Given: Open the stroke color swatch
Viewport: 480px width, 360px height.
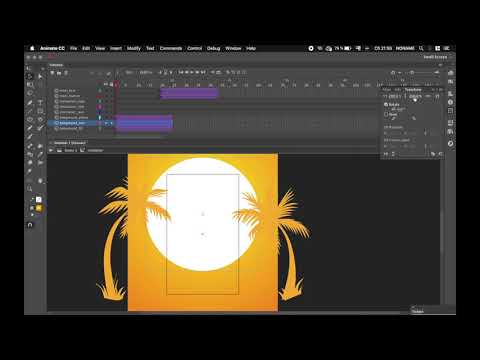Looking at the screenshot, I should tap(39, 199).
